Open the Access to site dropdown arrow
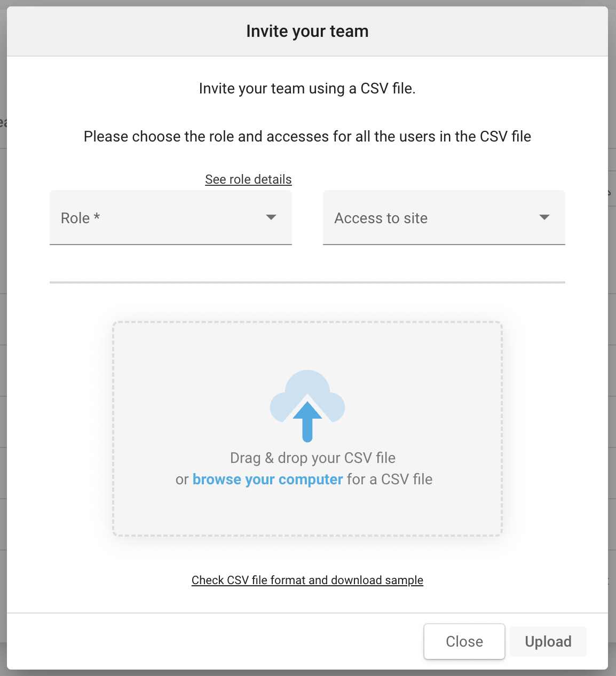This screenshot has width=616, height=676. (x=544, y=217)
